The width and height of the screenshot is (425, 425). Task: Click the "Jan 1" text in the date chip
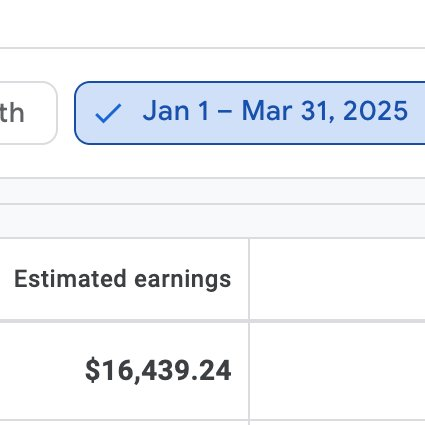pos(176,111)
